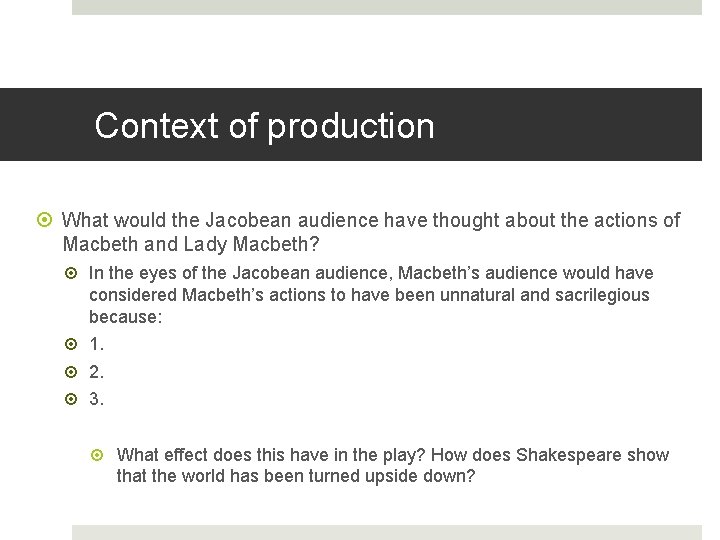
Task: Click the numbered line '1.'
Action: (96, 344)
